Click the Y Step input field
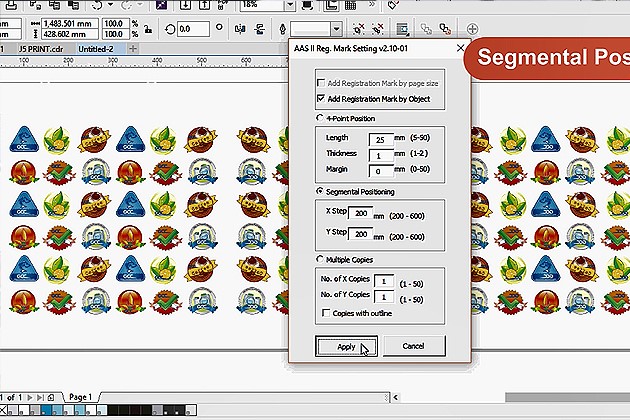The image size is (630, 420). pyautogui.click(x=360, y=234)
